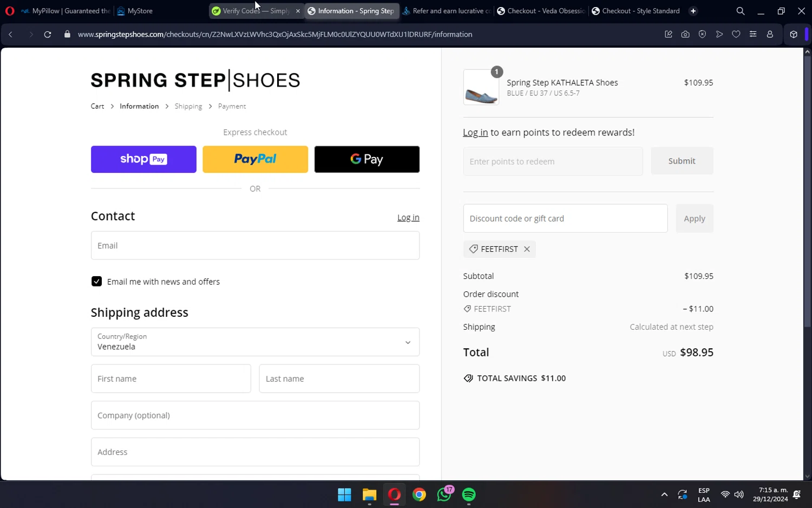Toggle Email me with news and offers

point(96,282)
